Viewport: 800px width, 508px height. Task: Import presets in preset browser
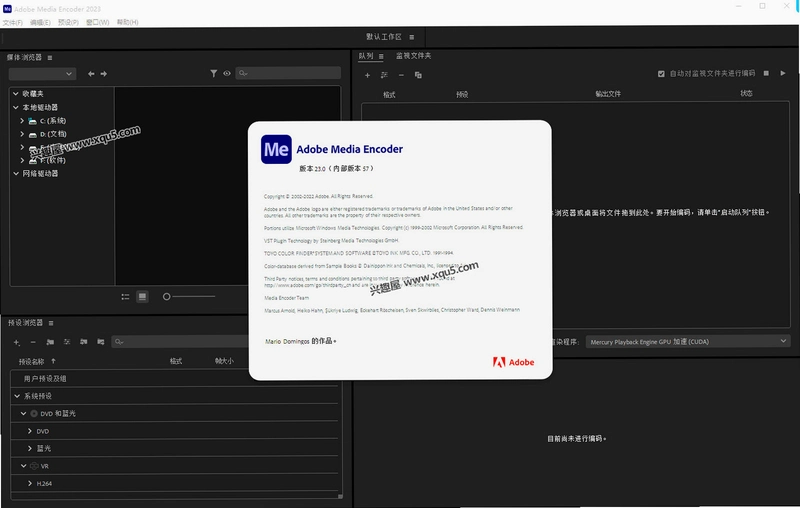[84, 342]
